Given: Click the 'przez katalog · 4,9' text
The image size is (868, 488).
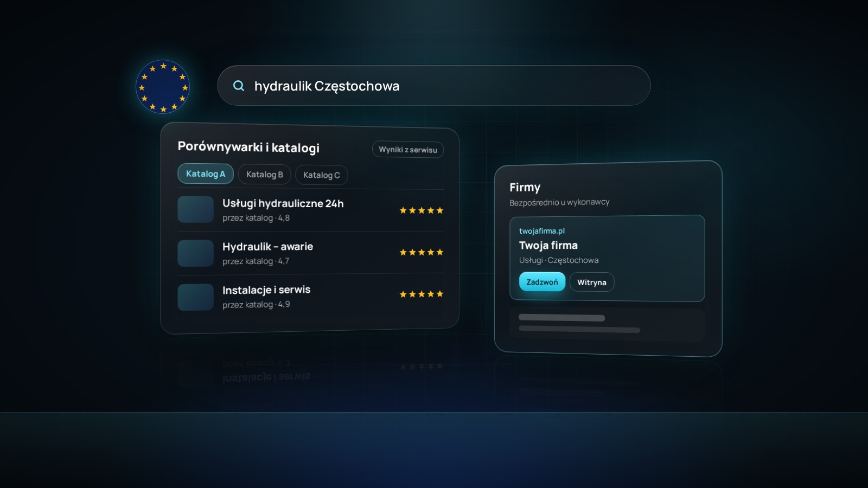Looking at the screenshot, I should coord(256,305).
